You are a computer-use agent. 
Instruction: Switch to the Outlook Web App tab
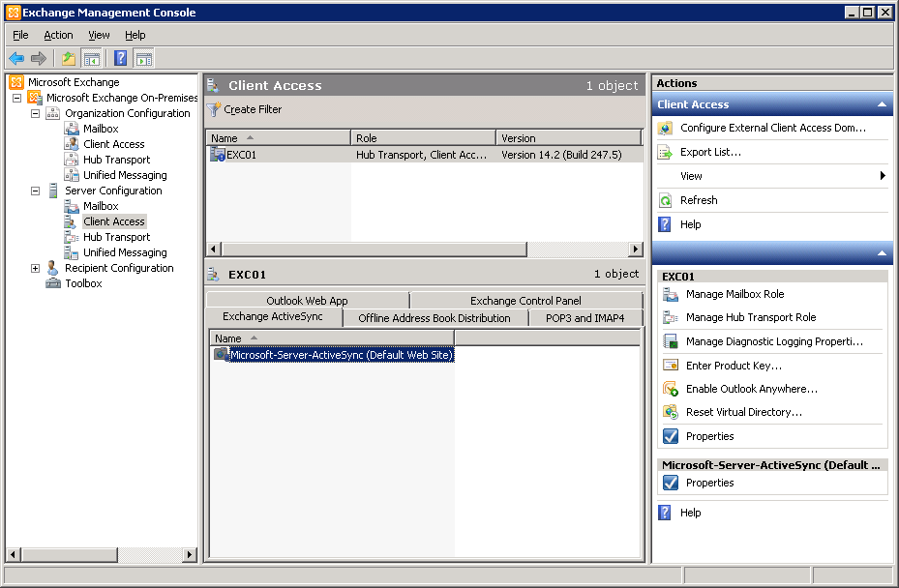[x=308, y=301]
